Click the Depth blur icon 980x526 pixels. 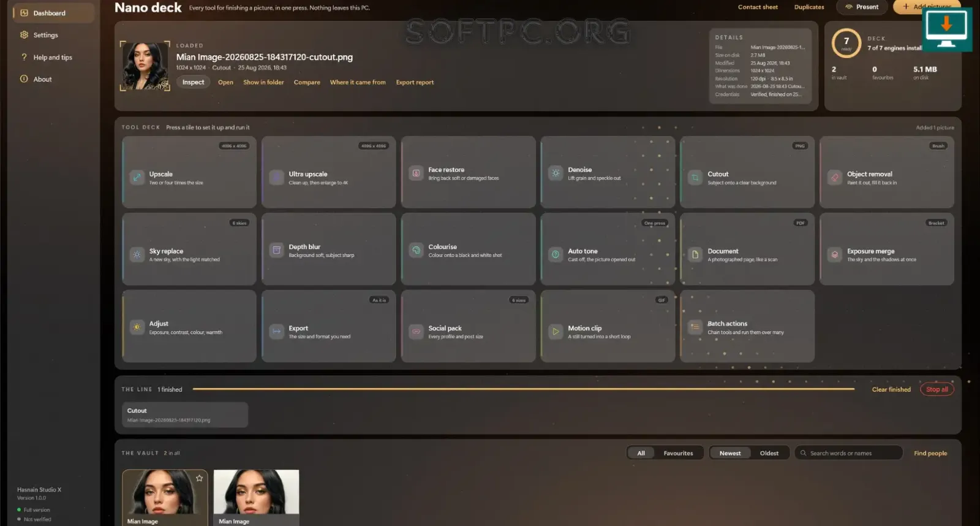coord(276,250)
